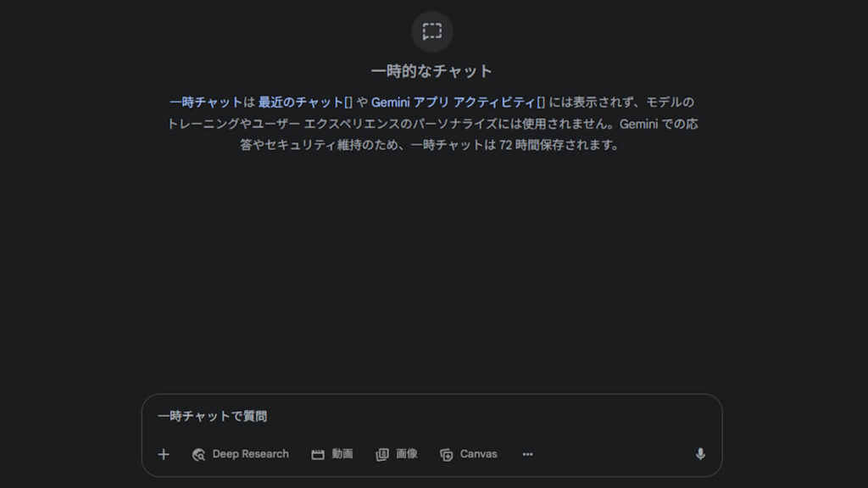Screen dimensions: 868x488
Task: Expand additional tool options next to Canvas
Action: point(527,454)
